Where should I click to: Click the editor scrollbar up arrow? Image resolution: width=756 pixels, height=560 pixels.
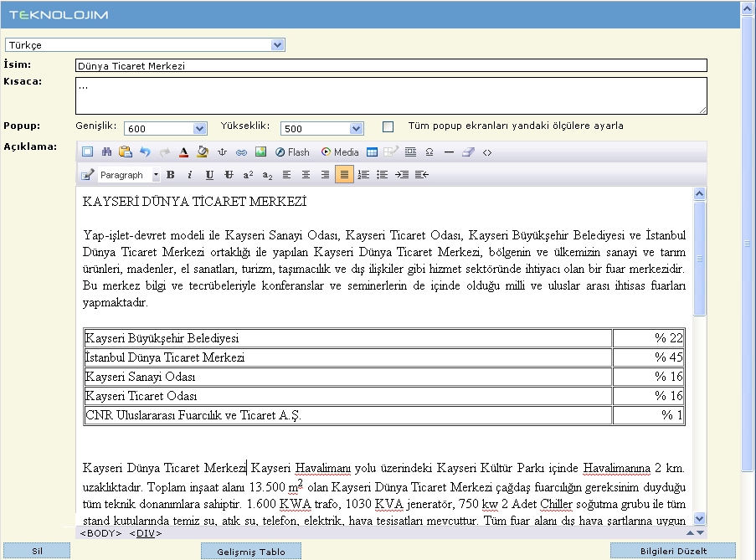pyautogui.click(x=700, y=193)
